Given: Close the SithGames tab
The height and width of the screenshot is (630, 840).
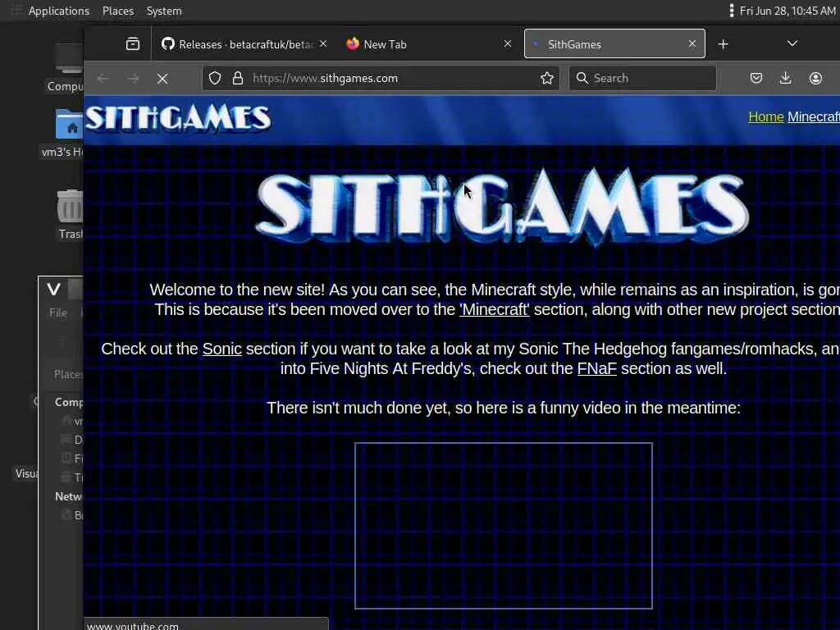Looking at the screenshot, I should coord(692,44).
